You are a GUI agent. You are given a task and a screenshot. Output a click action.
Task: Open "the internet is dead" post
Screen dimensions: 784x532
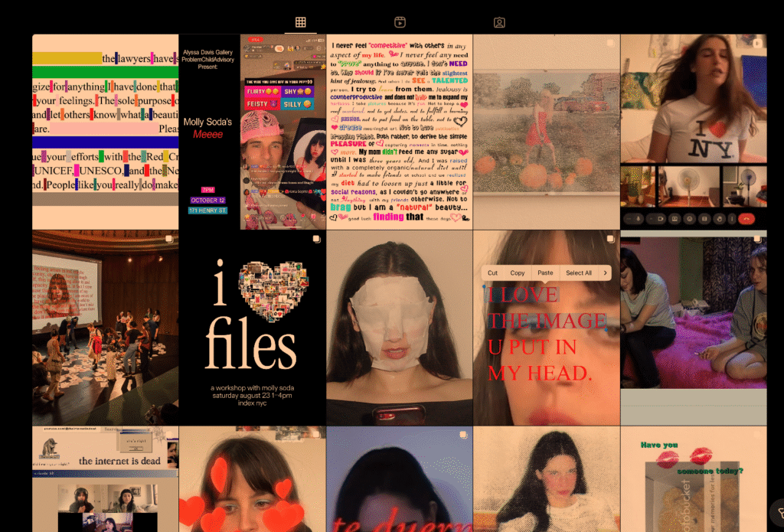[x=105, y=479]
